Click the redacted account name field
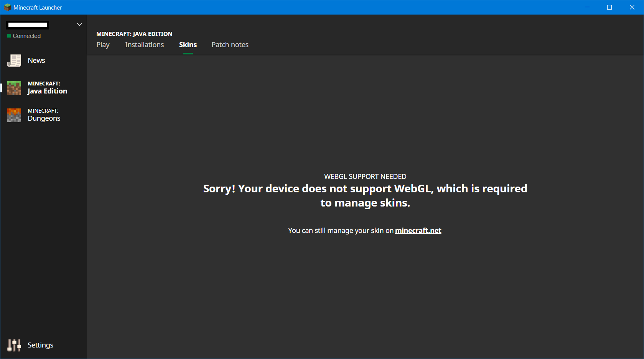Image resolution: width=644 pixels, height=359 pixels. 27,25
